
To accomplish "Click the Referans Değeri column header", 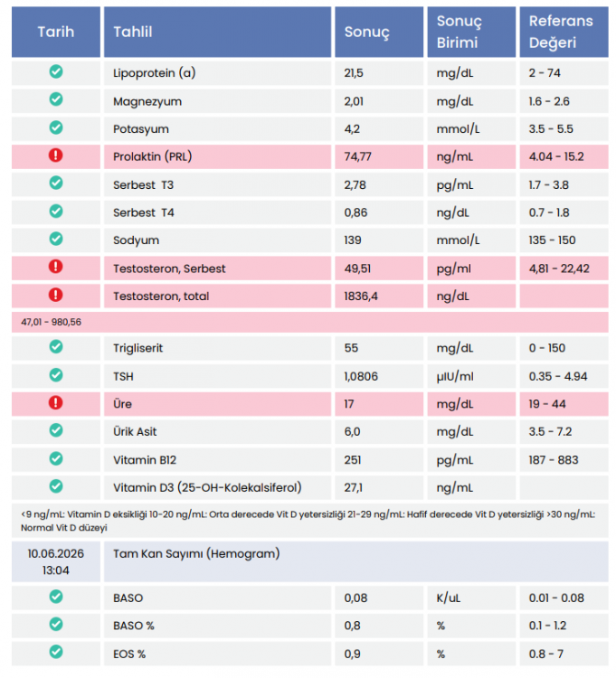I will point(564,32).
